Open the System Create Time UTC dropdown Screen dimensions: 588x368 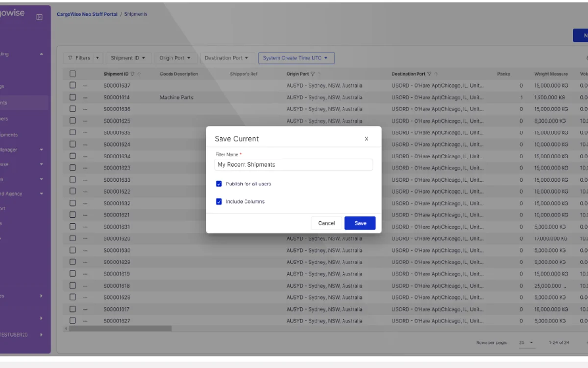[296, 58]
